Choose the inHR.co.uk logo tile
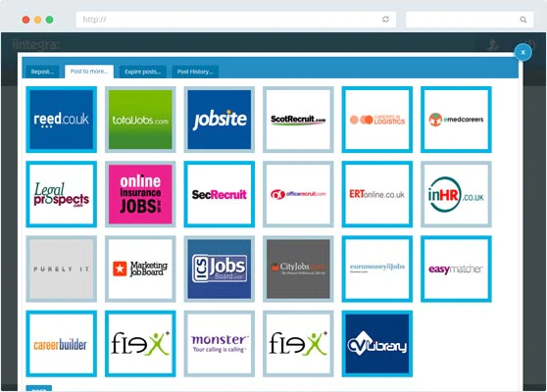Screen dimensions: 547x392 [456, 194]
